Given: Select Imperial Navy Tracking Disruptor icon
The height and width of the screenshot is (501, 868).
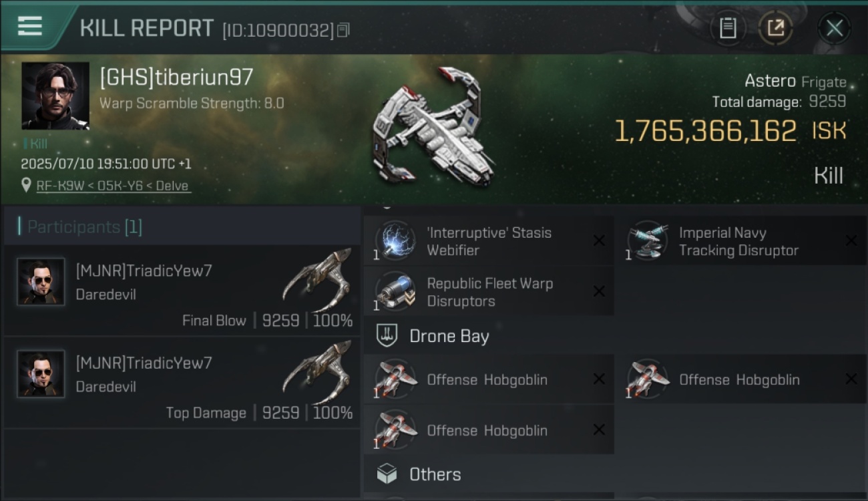Looking at the screenshot, I should [x=648, y=241].
